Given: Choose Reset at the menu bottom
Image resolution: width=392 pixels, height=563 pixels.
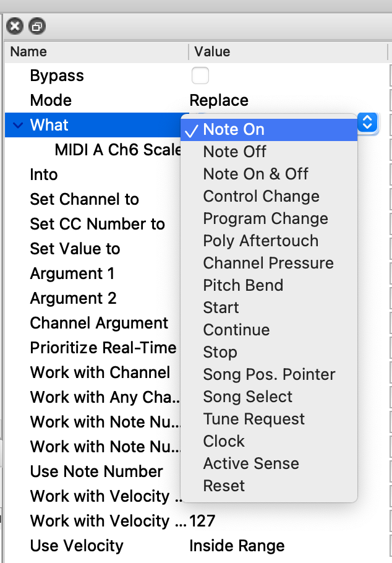Looking at the screenshot, I should pos(224,486).
